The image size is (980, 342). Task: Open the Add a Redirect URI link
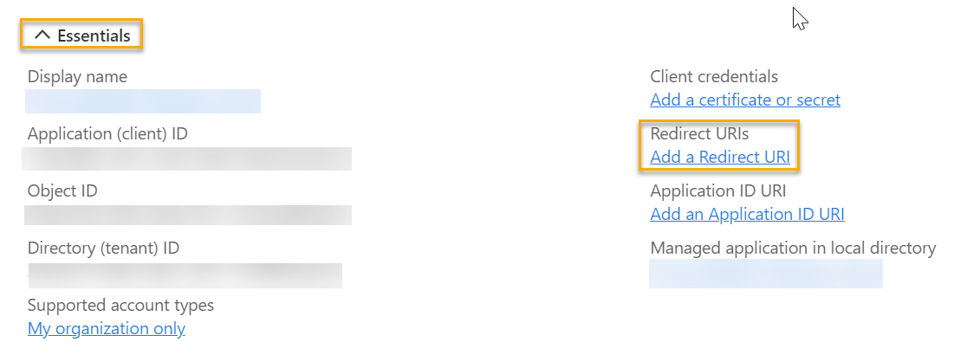click(x=720, y=158)
